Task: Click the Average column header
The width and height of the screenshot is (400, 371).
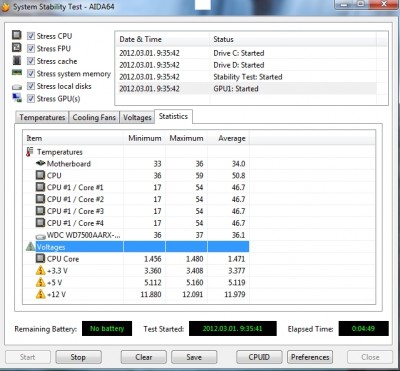Action: click(228, 138)
